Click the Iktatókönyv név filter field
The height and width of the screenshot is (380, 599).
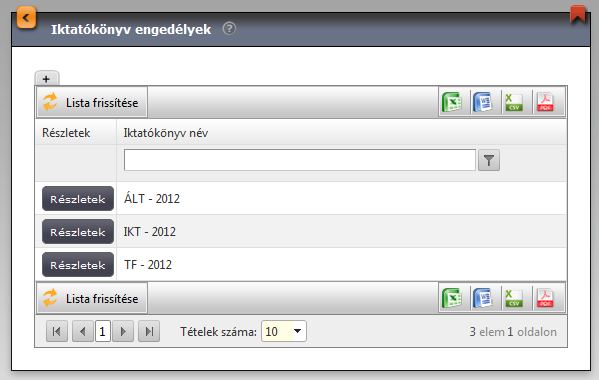click(x=300, y=160)
